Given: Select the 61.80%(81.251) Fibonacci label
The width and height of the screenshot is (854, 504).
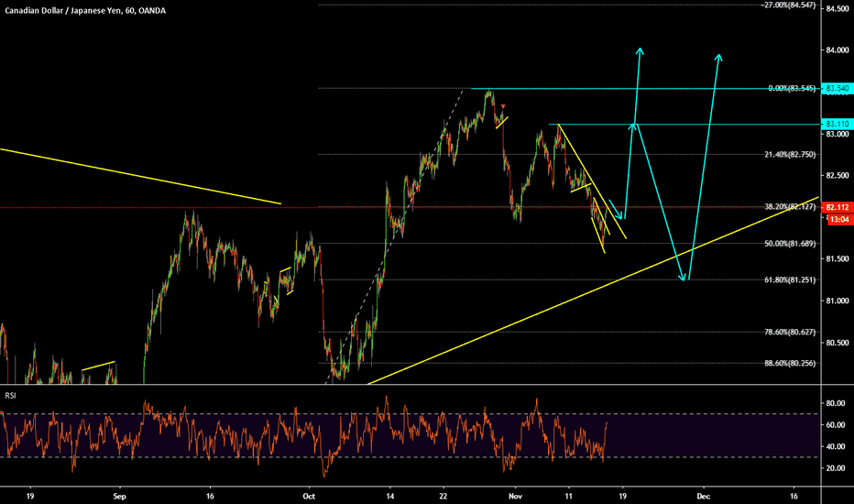Looking at the screenshot, I should [790, 280].
